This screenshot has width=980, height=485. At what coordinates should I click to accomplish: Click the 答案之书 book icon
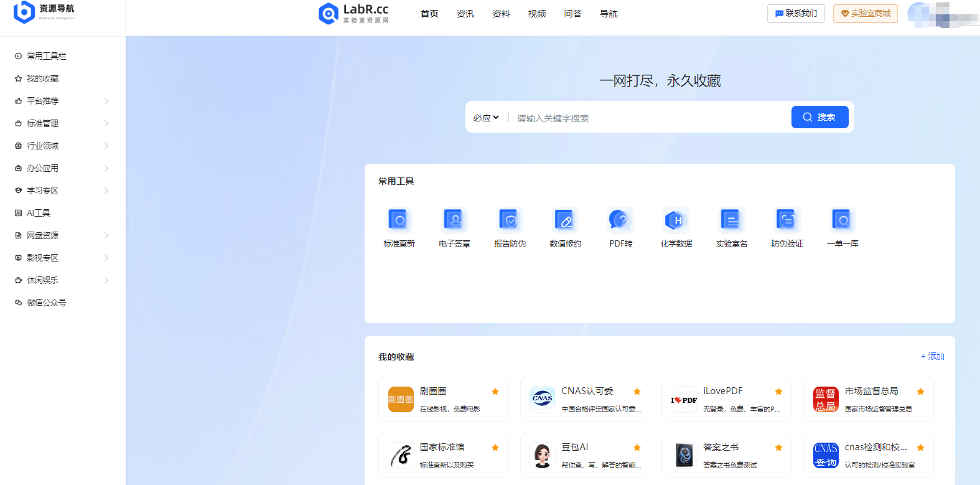click(684, 455)
